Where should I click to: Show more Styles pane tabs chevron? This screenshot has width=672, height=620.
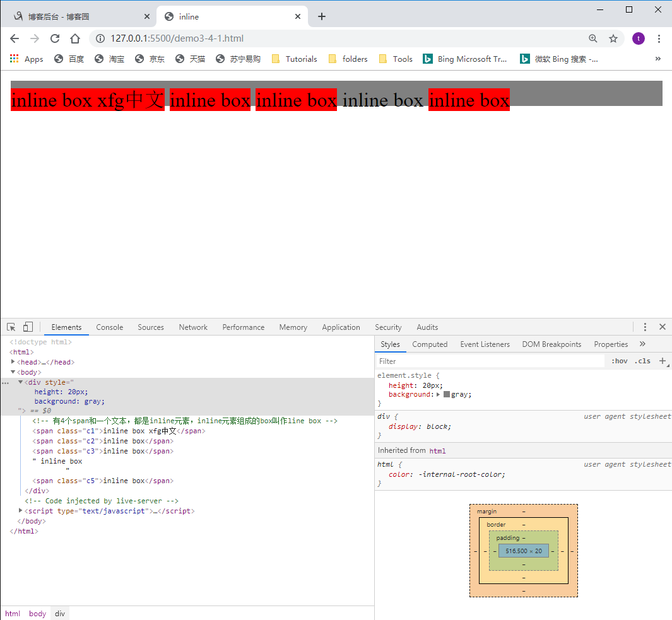click(642, 344)
